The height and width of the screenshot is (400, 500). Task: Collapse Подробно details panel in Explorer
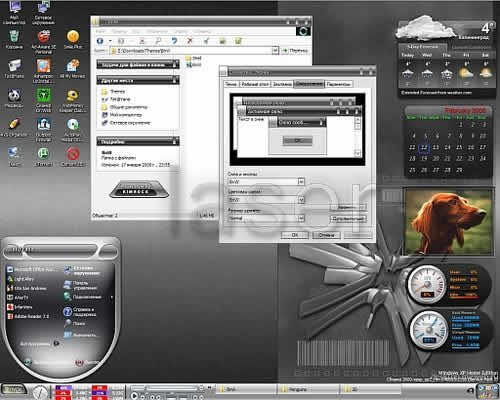click(174, 141)
